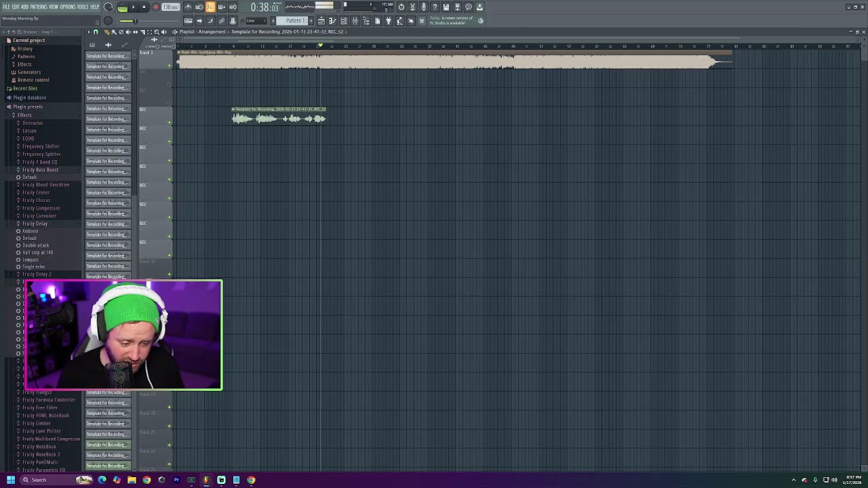Click the Save project disk icon
This screenshot has height=488, width=868.
tap(446, 7)
